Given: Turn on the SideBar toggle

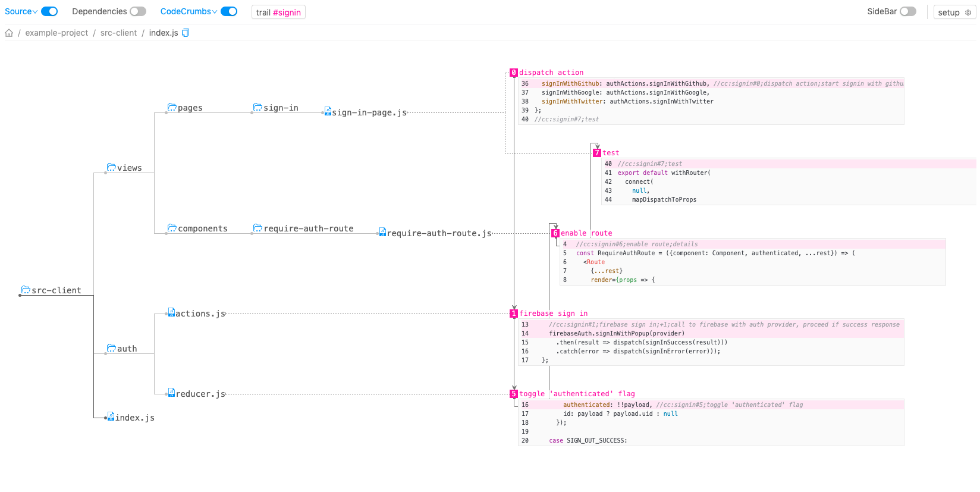Looking at the screenshot, I should (907, 11).
